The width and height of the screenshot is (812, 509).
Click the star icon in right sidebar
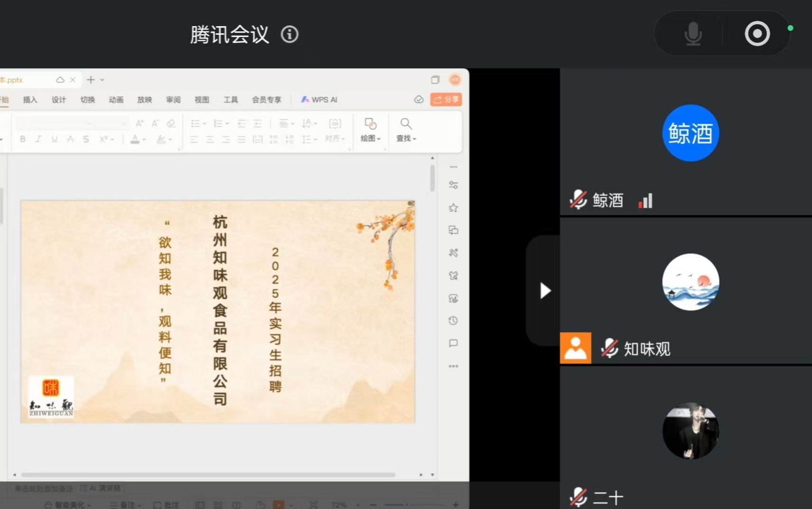coord(453,208)
